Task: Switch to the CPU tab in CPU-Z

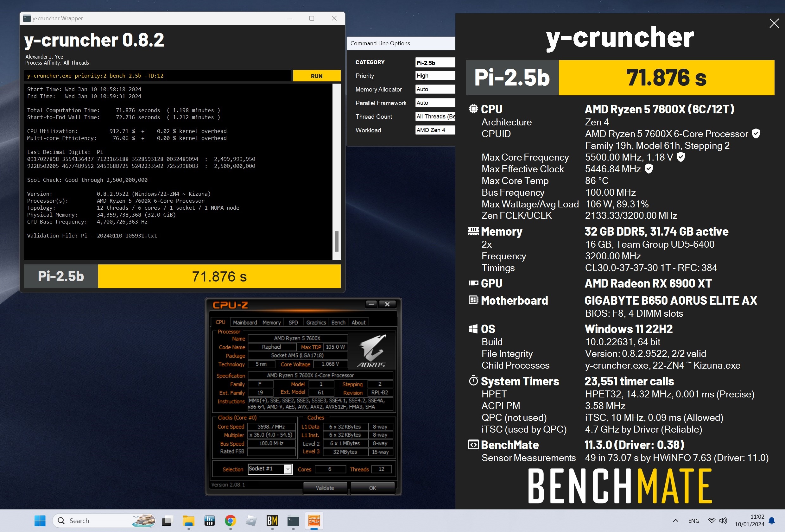Action: click(220, 322)
